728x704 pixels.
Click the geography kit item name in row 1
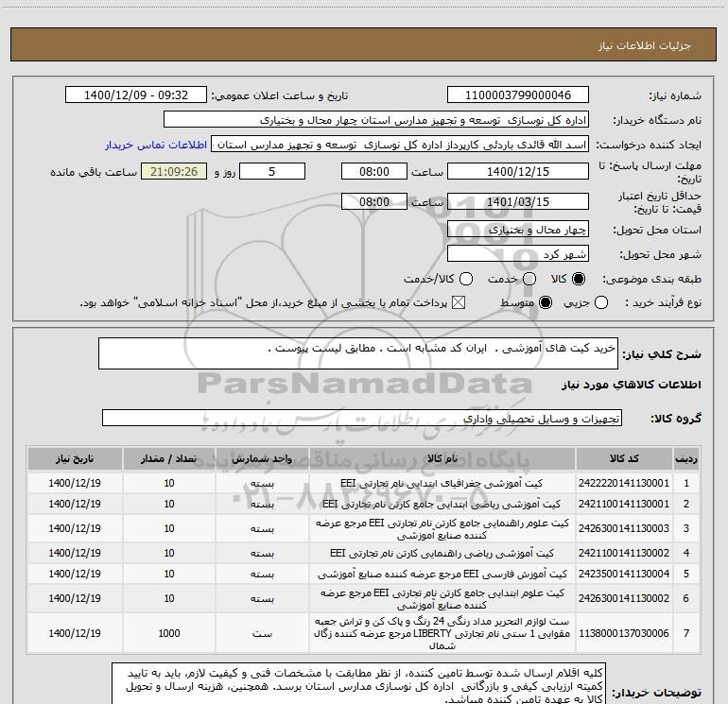pos(442,483)
